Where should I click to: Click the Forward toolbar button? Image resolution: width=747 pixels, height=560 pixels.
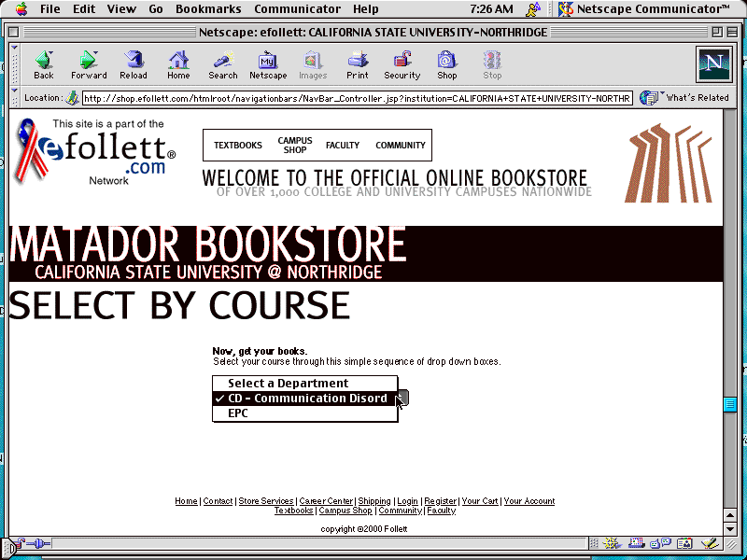(89, 64)
